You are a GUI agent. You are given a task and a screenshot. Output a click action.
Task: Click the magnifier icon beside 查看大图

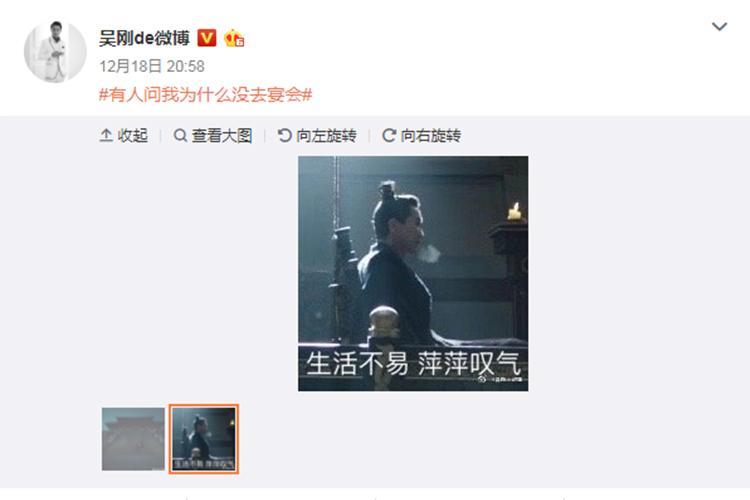180,135
